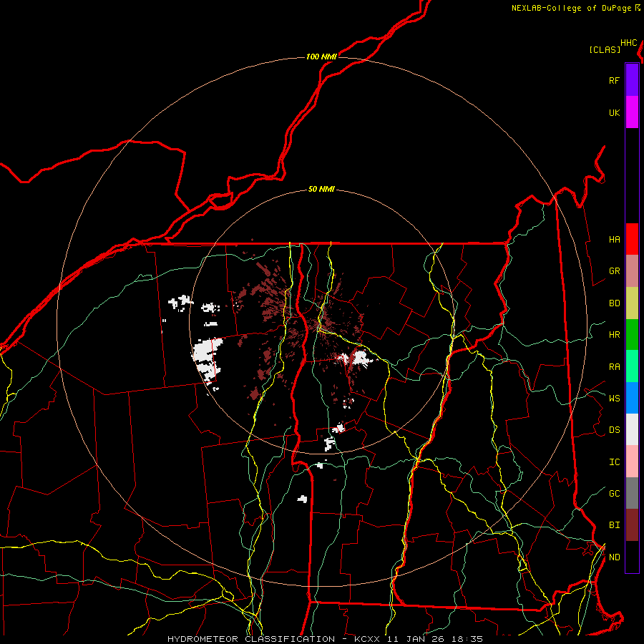Click the HA red legend color block
The height and width of the screenshot is (644, 644).
632,239
